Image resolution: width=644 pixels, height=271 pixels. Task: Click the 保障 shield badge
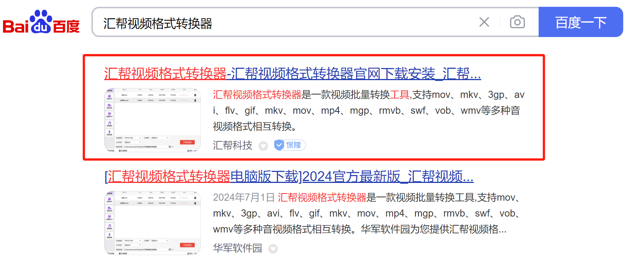[x=290, y=145]
